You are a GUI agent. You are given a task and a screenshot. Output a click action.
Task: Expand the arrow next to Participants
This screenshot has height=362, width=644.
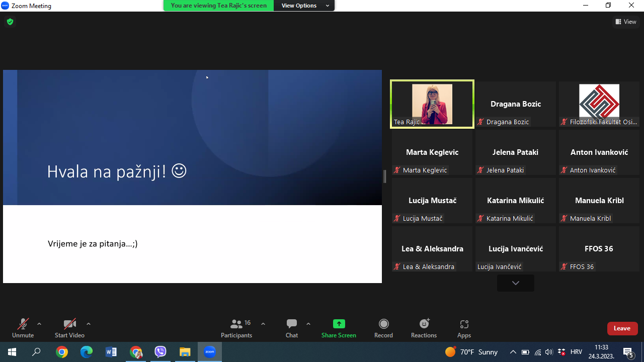coord(263,324)
